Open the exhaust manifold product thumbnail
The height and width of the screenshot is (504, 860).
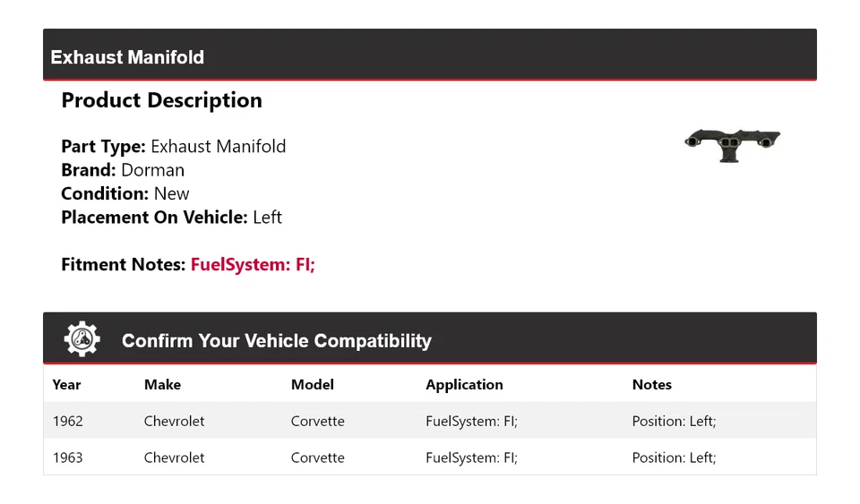click(x=732, y=144)
